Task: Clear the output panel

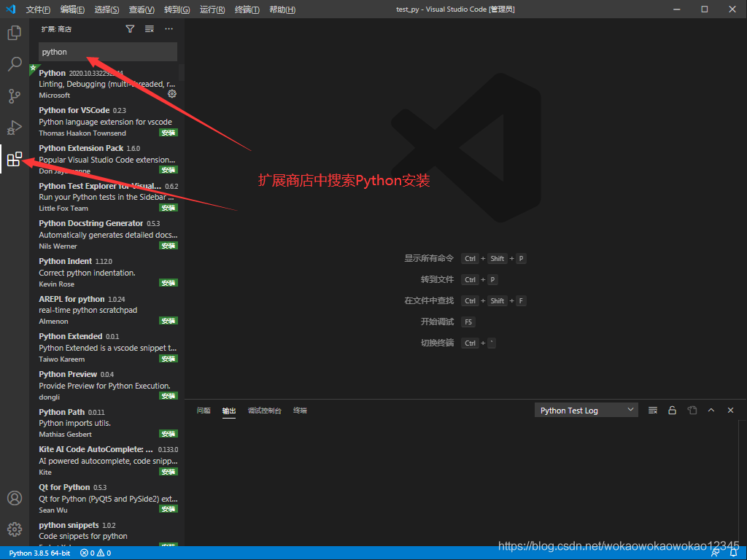Action: pyautogui.click(x=653, y=410)
